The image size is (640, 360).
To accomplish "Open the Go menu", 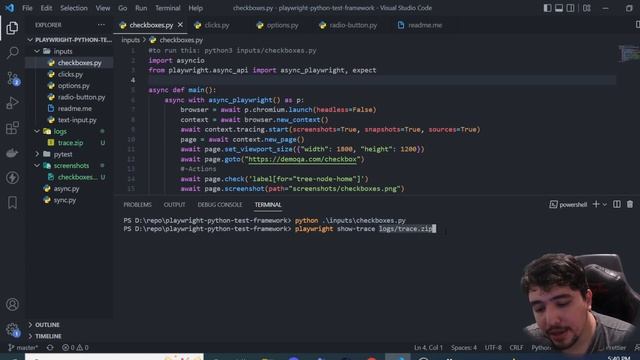I will 122,8.
